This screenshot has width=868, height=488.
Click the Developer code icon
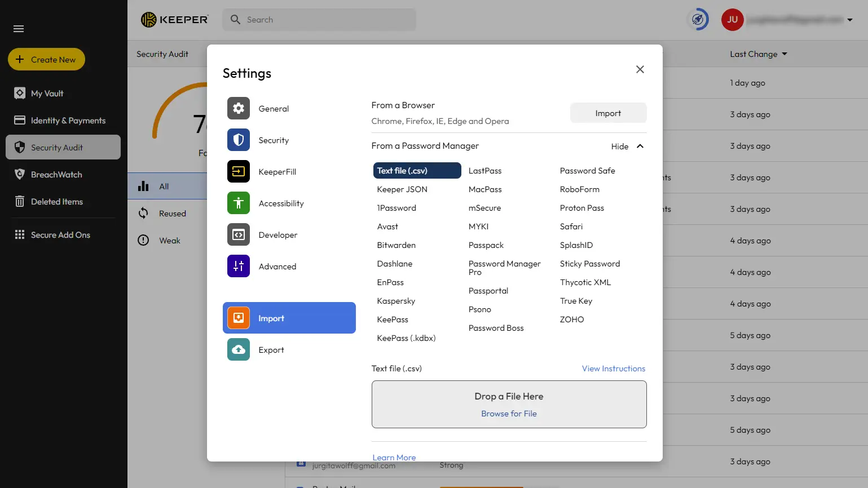click(239, 235)
